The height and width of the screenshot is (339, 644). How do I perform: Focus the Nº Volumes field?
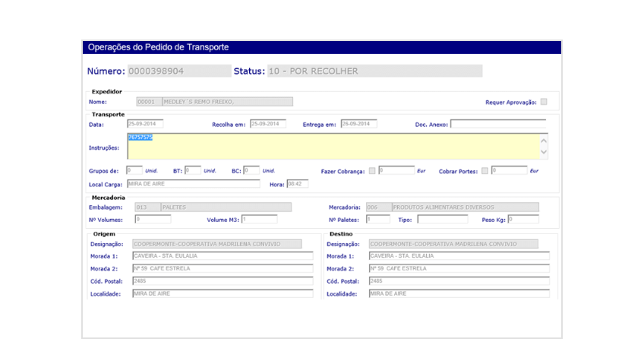[x=153, y=219]
